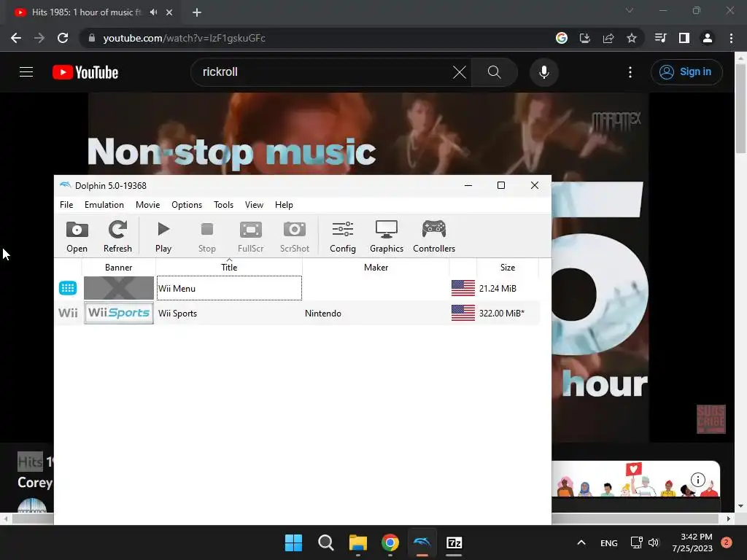Click the 7-Zip taskbar icon
747x560 pixels.
point(454,542)
